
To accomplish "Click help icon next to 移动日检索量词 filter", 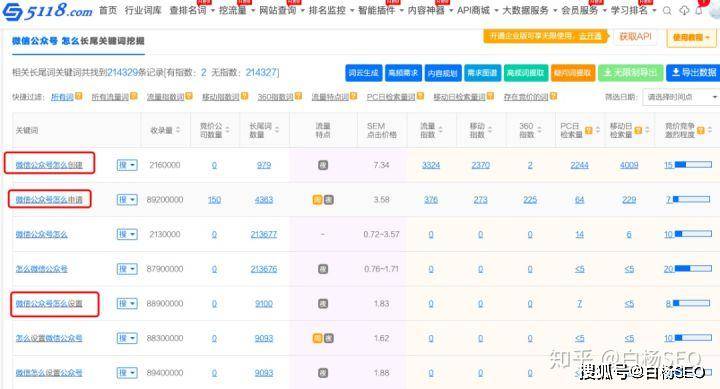I will pos(490,96).
